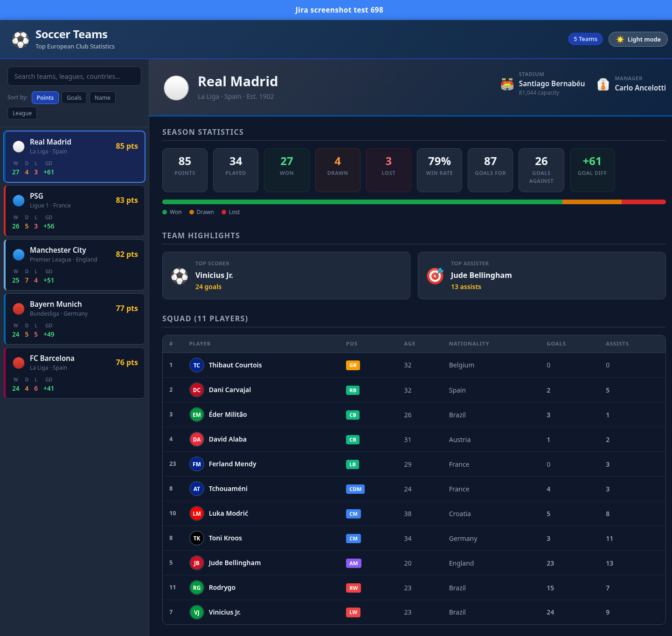Screen dimensions: 672x636
Task: Click the red Lost segment of results bar
Action: pyautogui.click(x=644, y=202)
